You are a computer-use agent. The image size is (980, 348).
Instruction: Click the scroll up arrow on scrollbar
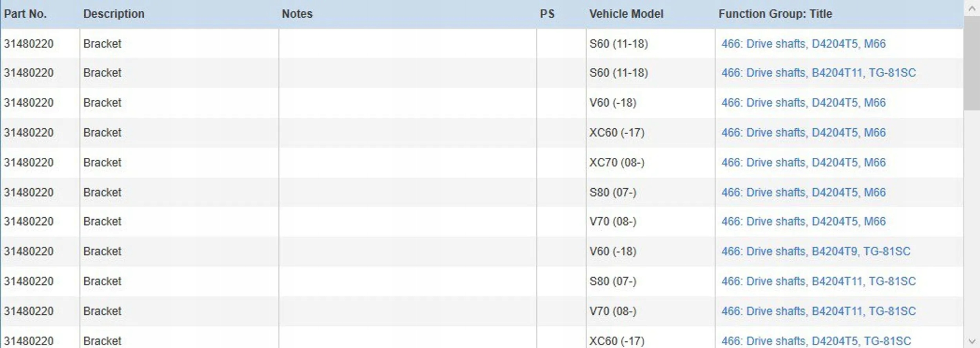coord(972,8)
